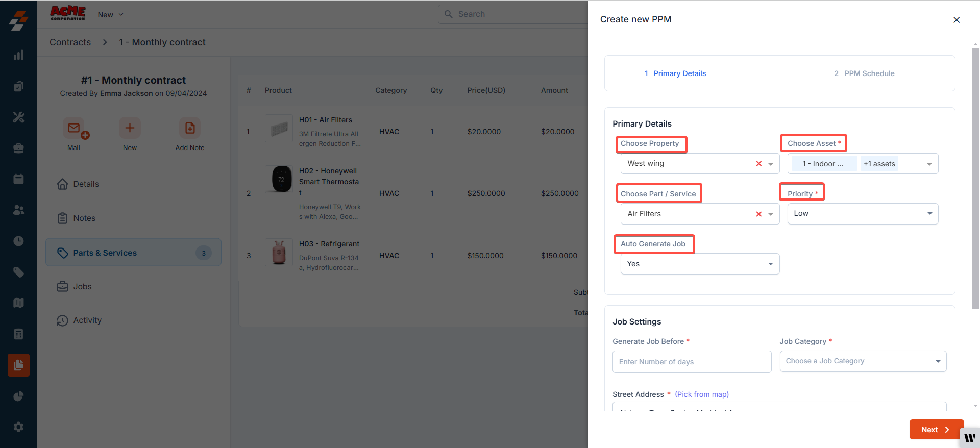Open the settings gear in sidebar
The height and width of the screenshot is (448, 980).
tap(18, 427)
